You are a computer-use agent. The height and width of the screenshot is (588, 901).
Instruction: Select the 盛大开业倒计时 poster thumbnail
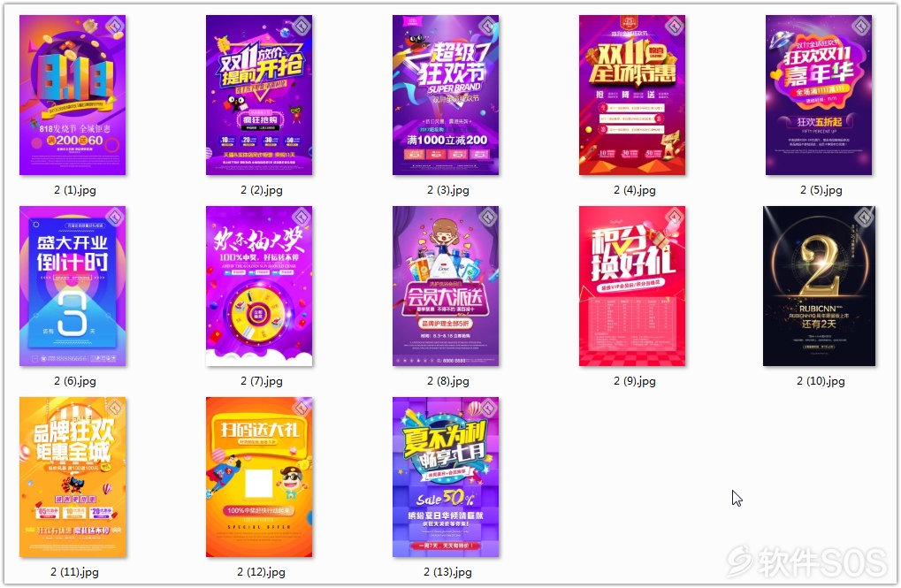(73, 286)
